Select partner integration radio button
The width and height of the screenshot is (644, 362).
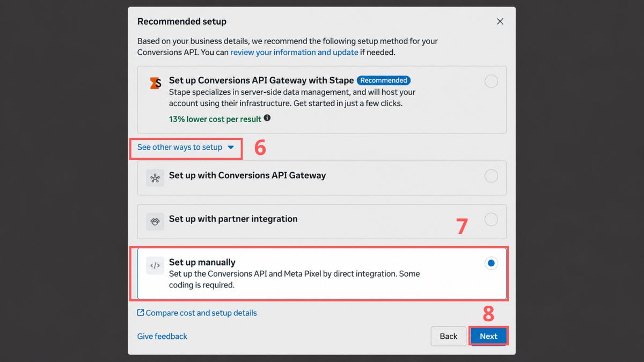491,219
